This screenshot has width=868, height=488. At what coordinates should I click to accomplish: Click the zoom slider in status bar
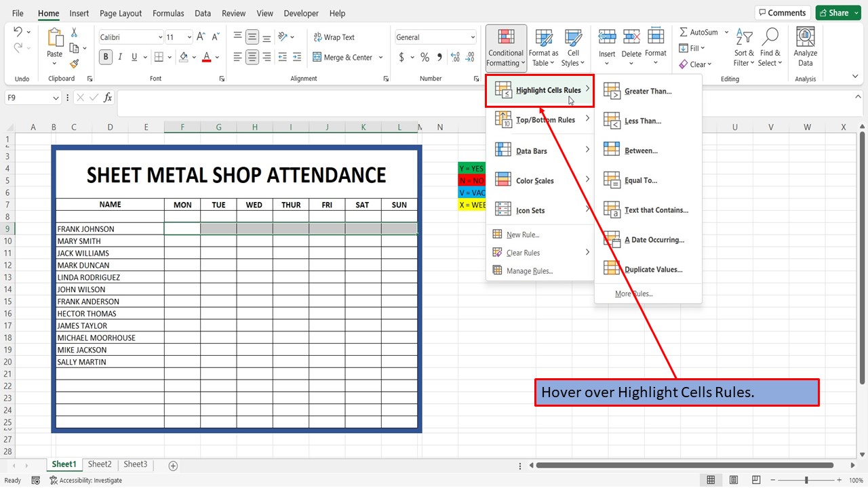(806, 480)
